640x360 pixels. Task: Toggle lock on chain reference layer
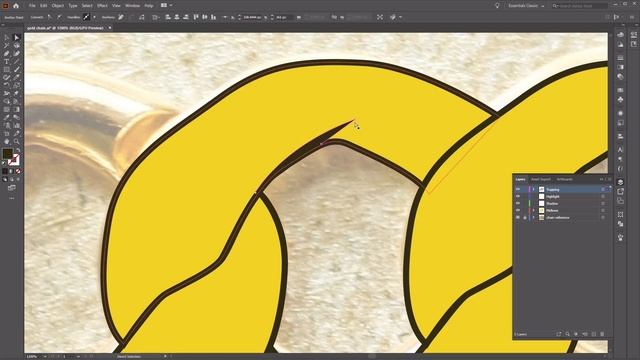525,218
